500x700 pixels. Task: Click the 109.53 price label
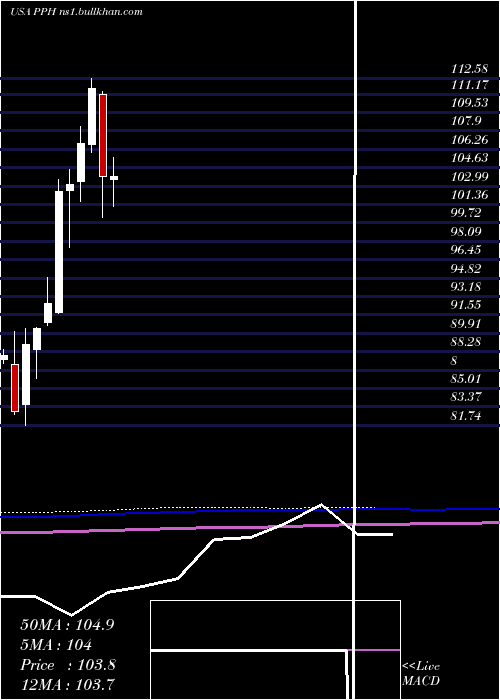[470, 103]
